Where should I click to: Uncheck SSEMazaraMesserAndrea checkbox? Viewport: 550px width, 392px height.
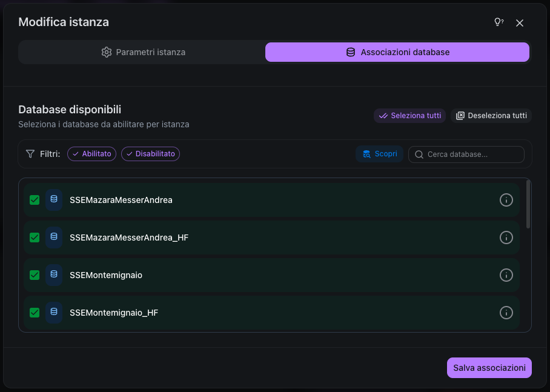35,200
